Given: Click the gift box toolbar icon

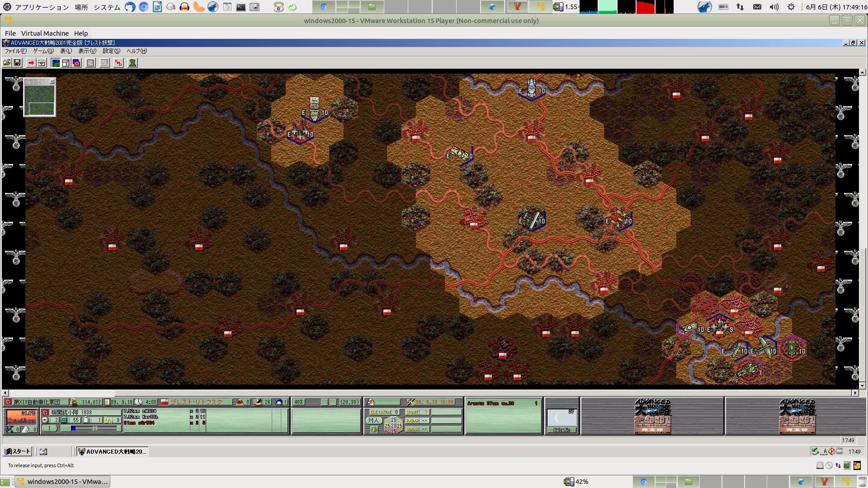Looking at the screenshot, I should click(x=42, y=63).
